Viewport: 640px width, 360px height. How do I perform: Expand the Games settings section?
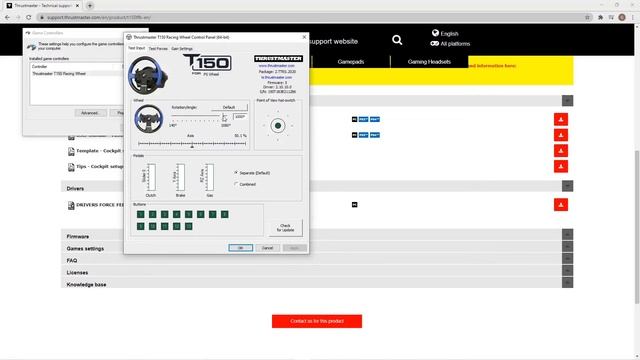tap(567, 247)
